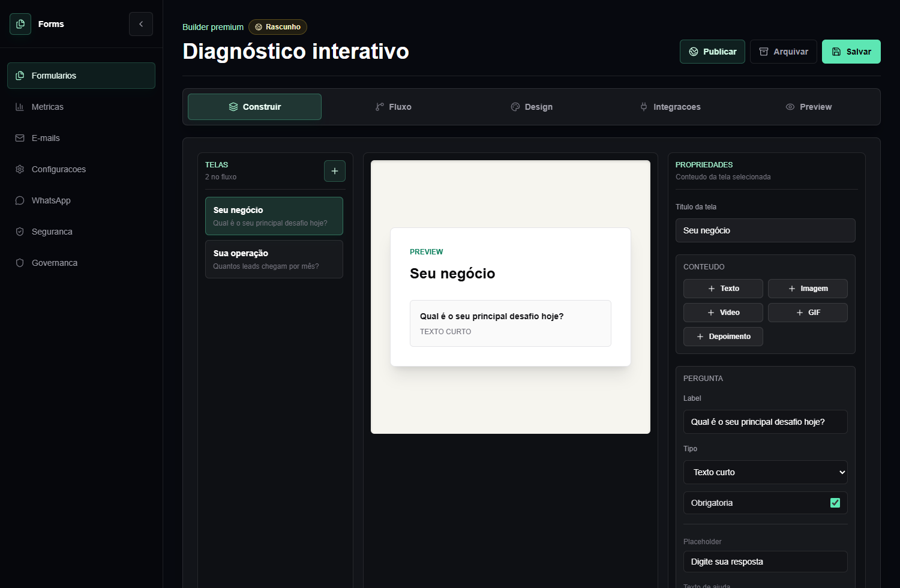Toggle the Obrigatoria checkbox

click(835, 503)
